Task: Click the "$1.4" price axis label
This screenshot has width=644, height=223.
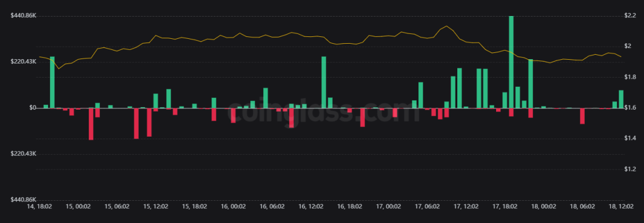Action: coord(630,139)
